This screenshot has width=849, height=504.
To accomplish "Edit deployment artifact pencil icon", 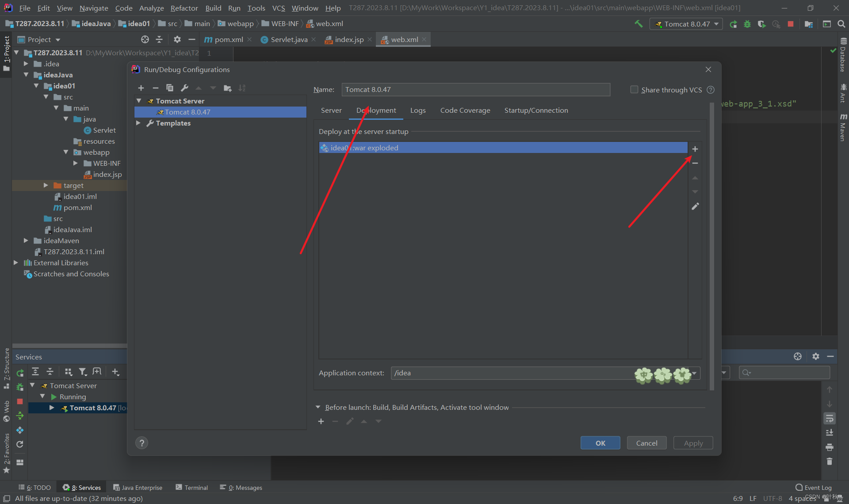I will (695, 206).
